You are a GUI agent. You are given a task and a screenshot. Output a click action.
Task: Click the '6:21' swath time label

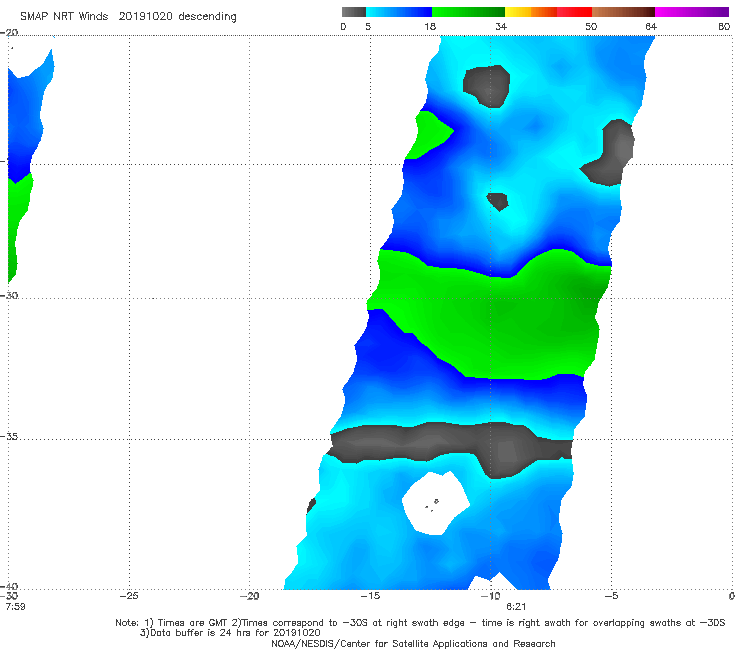(516, 607)
